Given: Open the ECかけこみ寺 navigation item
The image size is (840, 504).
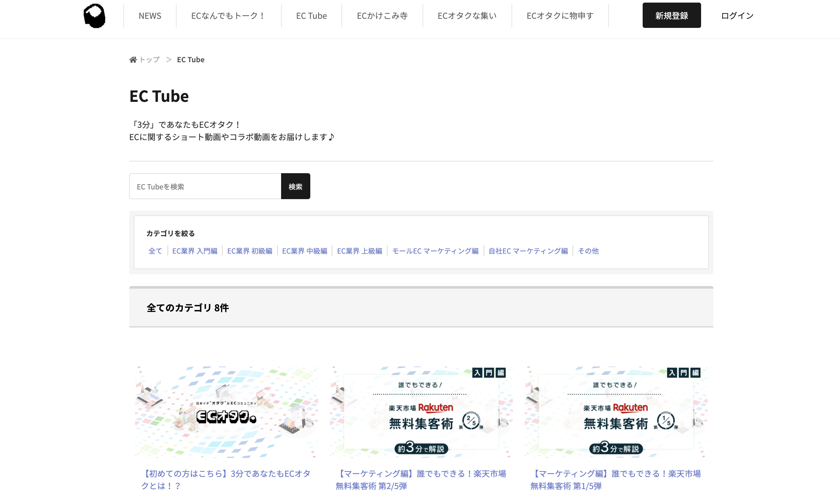Looking at the screenshot, I should (382, 16).
